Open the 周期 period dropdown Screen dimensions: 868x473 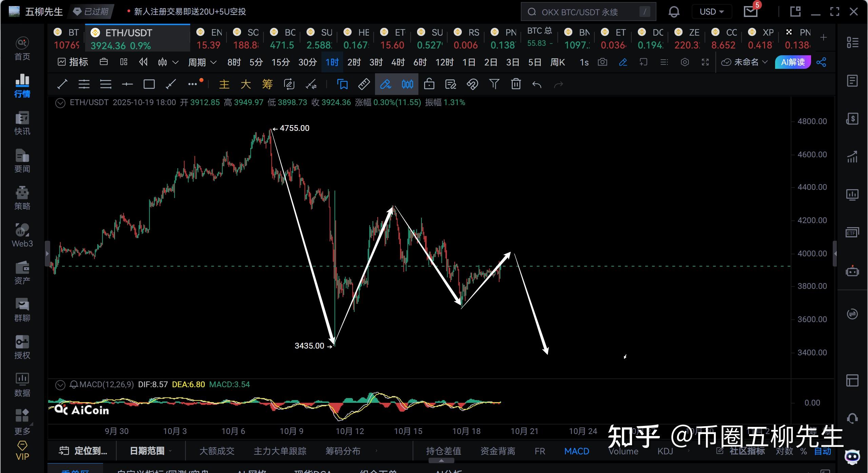point(202,62)
